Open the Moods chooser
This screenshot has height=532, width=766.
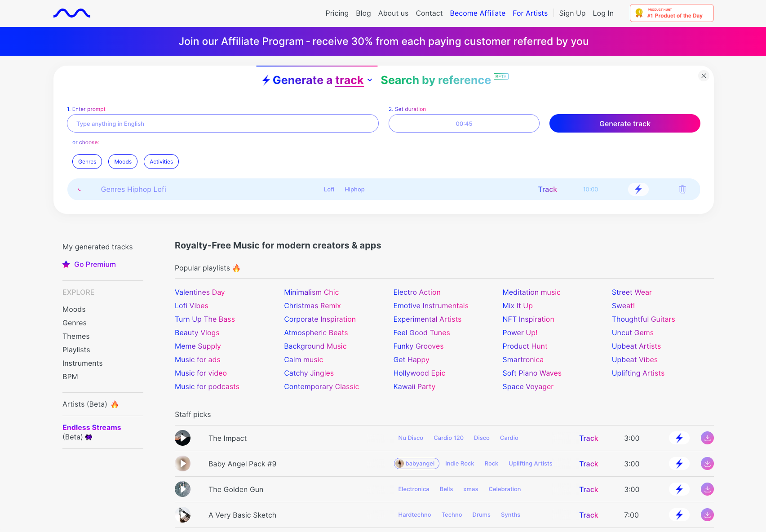[x=123, y=162]
